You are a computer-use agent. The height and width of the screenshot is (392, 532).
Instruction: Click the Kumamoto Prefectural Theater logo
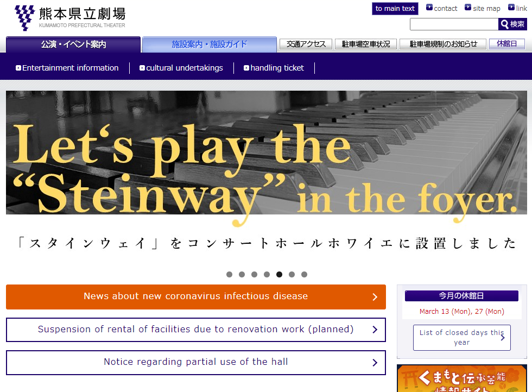pyautogui.click(x=70, y=18)
